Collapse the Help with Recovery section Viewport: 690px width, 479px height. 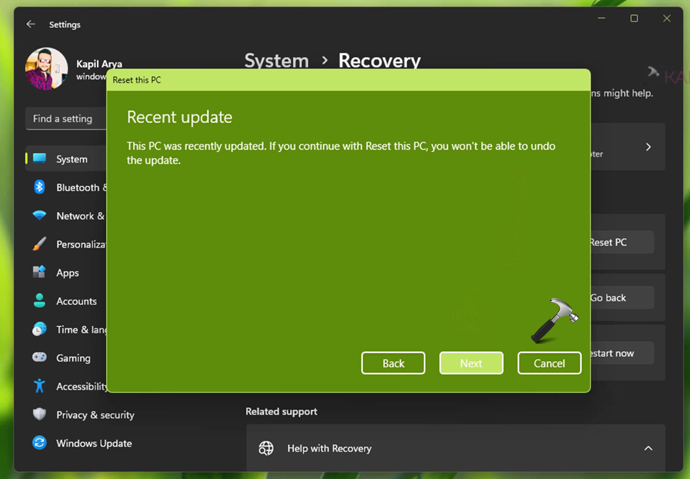pyautogui.click(x=647, y=449)
